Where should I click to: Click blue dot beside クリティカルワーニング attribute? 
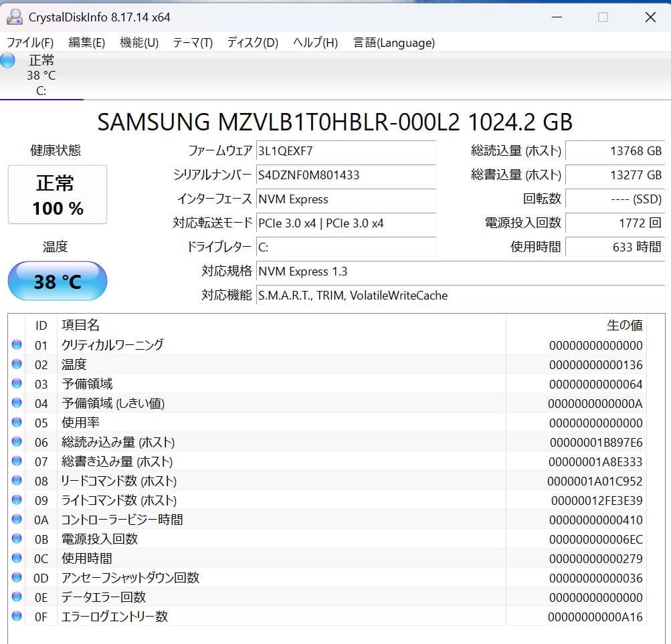click(x=17, y=345)
